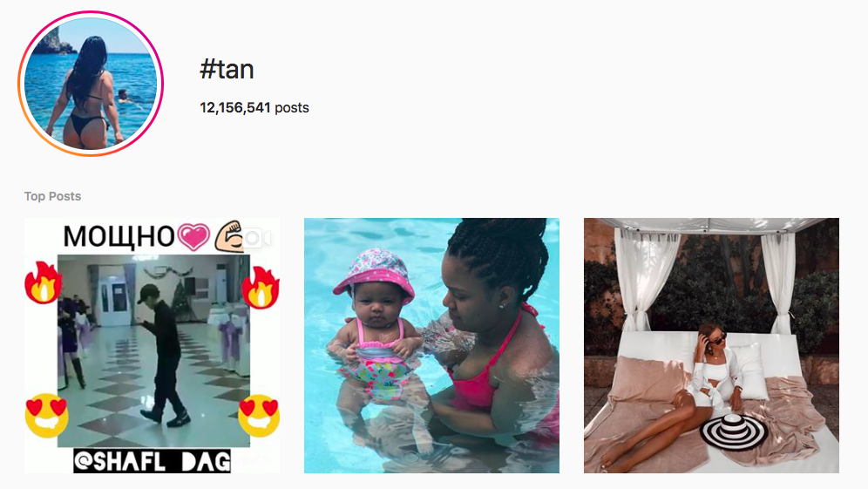Click the upper-left fire emoji sticker
The height and width of the screenshot is (489, 868).
[43, 283]
